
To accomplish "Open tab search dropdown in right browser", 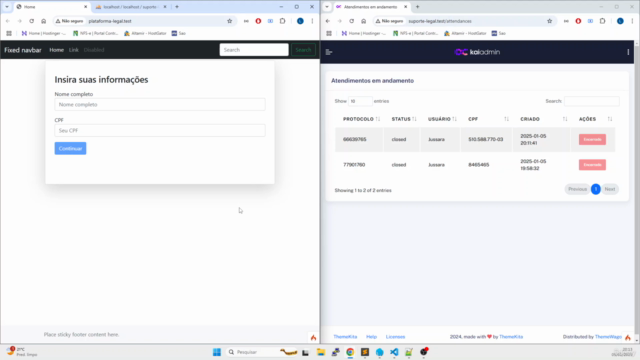I will click(327, 7).
